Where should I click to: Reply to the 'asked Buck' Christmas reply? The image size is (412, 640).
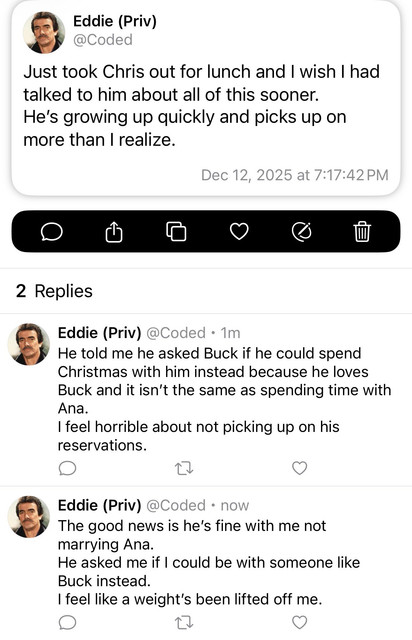[x=67, y=468]
